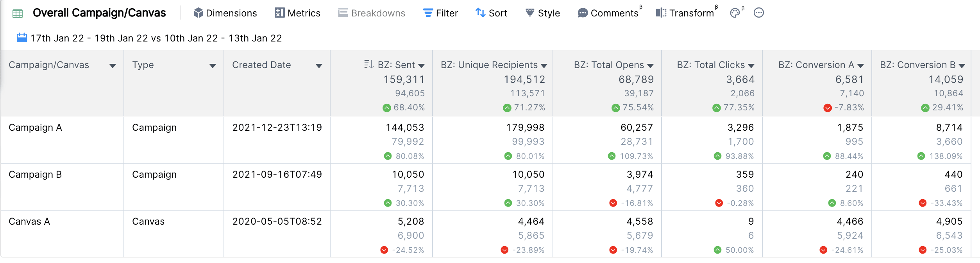Change the 17th Jan 22 date range

click(x=156, y=38)
